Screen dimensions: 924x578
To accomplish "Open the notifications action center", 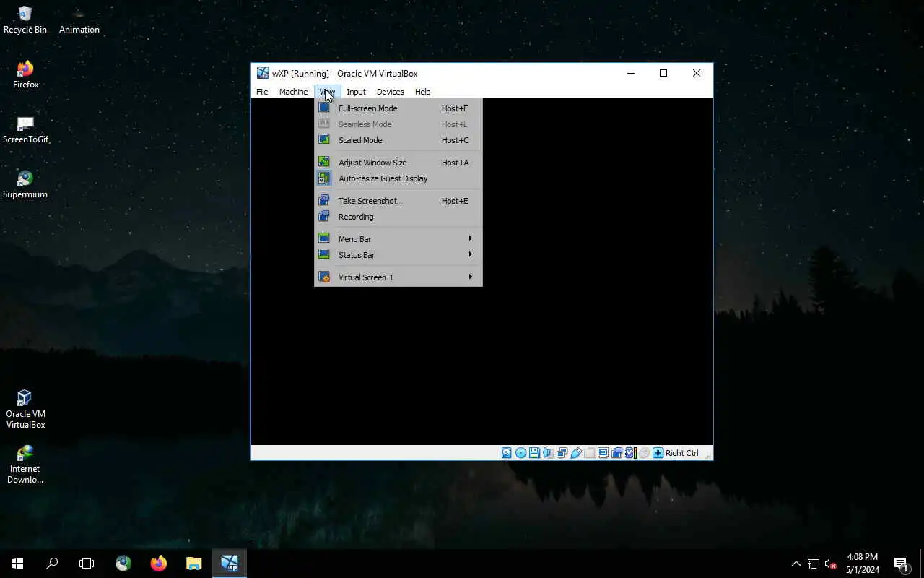I will point(901,564).
